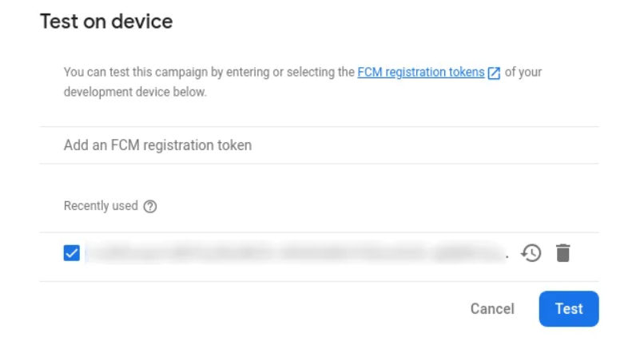The width and height of the screenshot is (644, 341).
Task: Click the external link icon after FCM registration tokens
Action: [x=494, y=73]
